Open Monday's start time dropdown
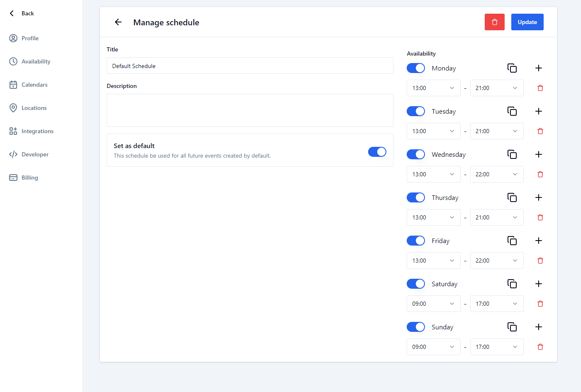The height and width of the screenshot is (392, 581). pyautogui.click(x=433, y=88)
